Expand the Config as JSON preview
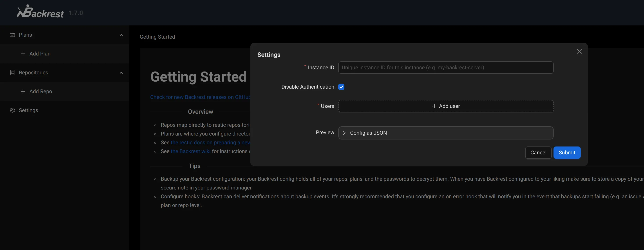This screenshot has width=644, height=250. click(446, 133)
